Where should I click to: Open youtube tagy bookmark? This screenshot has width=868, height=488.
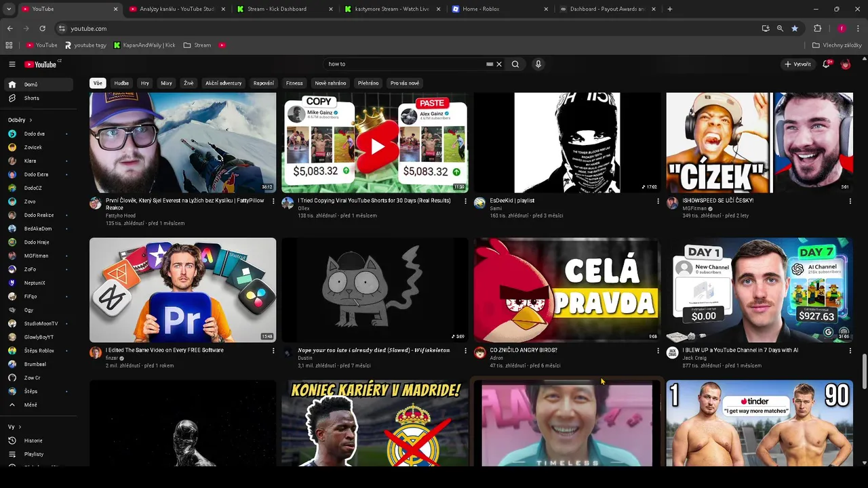[x=86, y=45]
